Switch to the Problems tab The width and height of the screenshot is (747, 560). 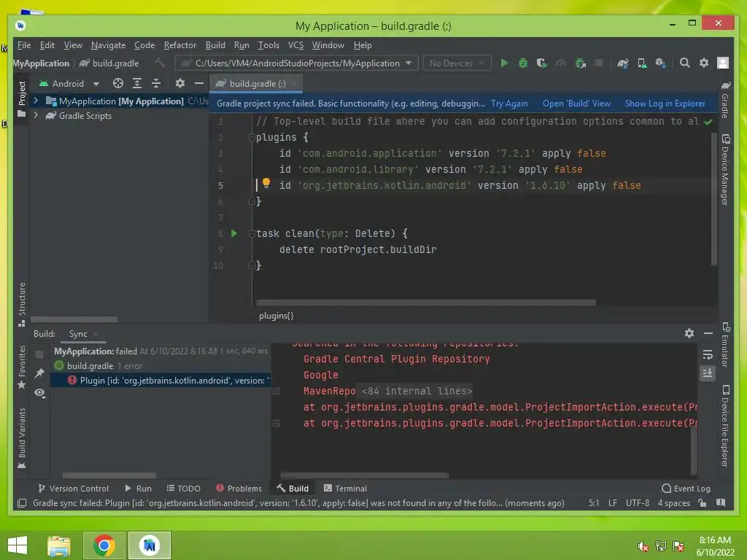239,488
